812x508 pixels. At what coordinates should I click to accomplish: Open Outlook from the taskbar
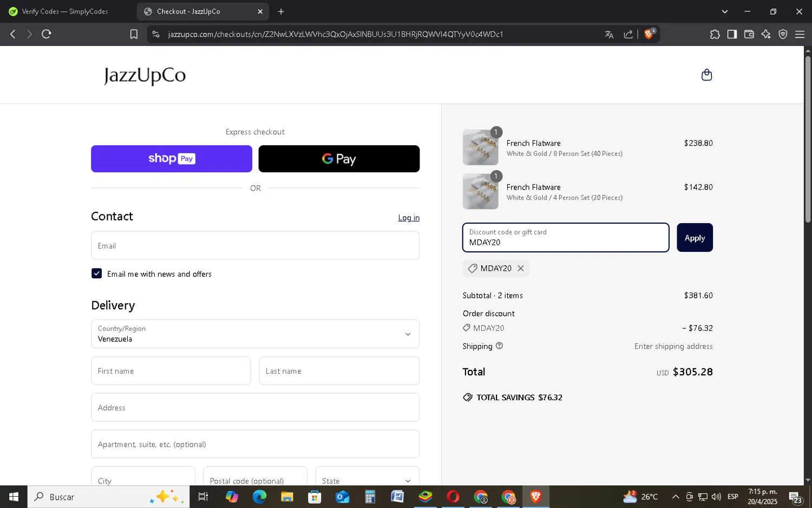pyautogui.click(x=342, y=497)
